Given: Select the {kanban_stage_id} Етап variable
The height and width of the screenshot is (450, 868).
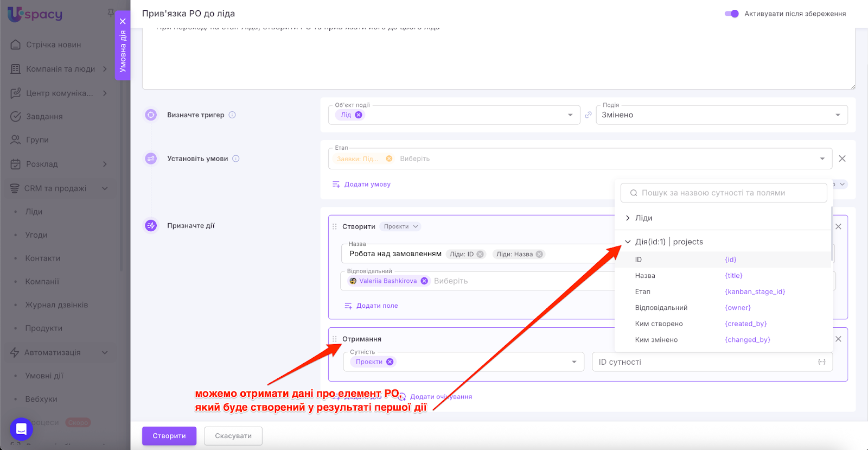Looking at the screenshot, I should click(755, 292).
